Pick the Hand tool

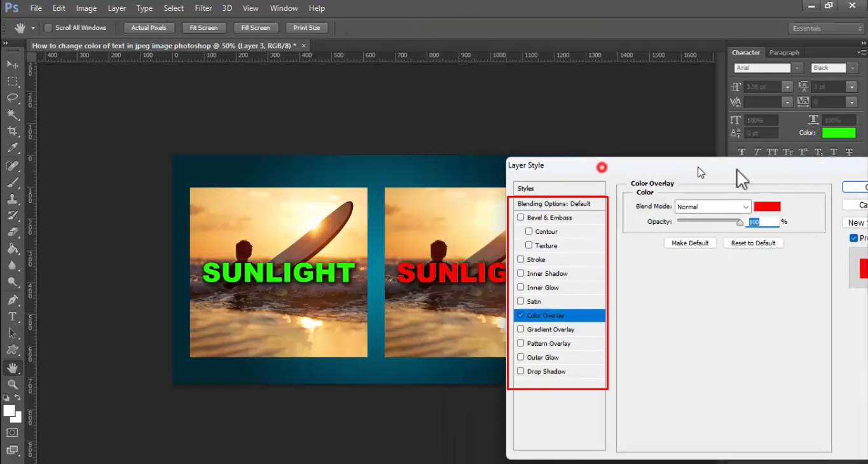point(13,367)
